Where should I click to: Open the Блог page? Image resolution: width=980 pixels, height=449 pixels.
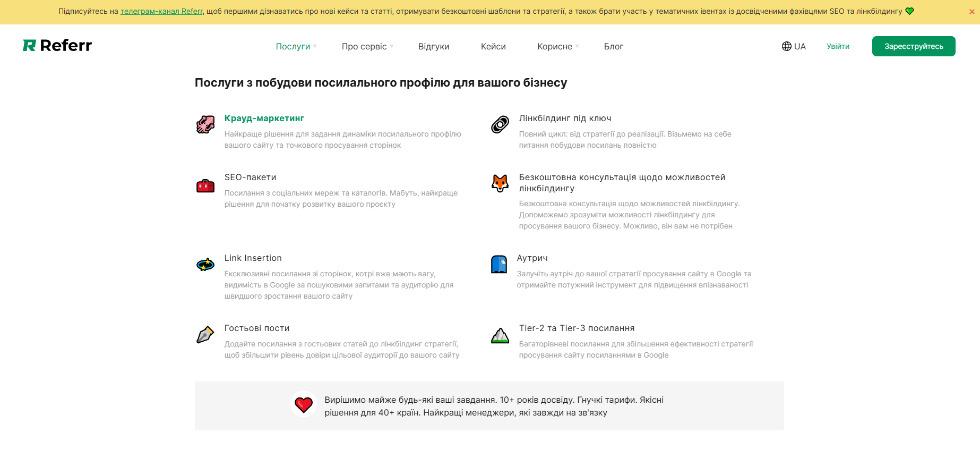coord(613,46)
